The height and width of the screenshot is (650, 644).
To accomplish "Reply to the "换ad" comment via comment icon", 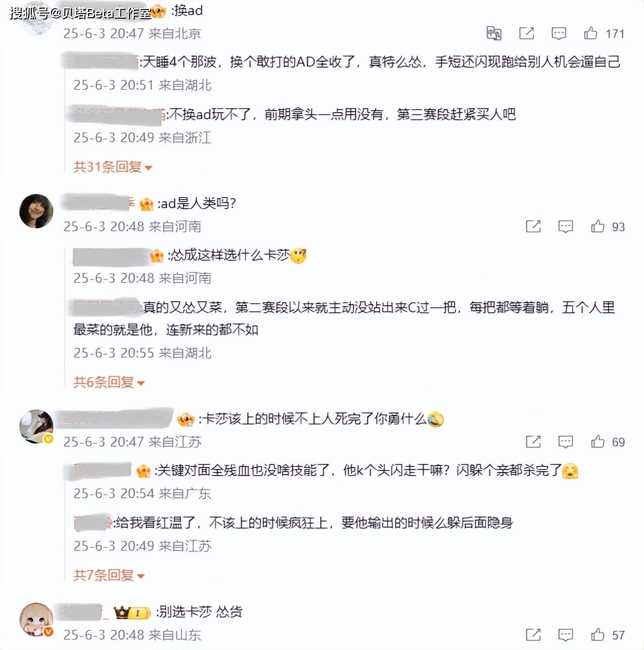I will 559,34.
